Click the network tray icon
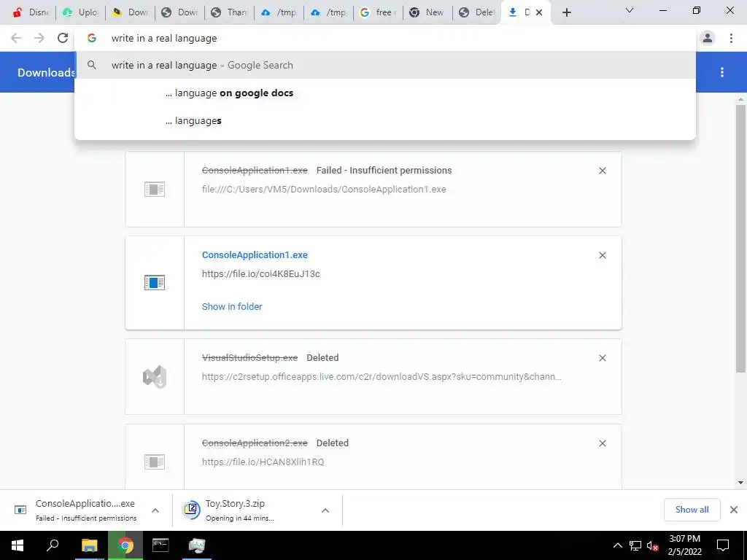Screen dimensions: 747x560 [x=635, y=545]
